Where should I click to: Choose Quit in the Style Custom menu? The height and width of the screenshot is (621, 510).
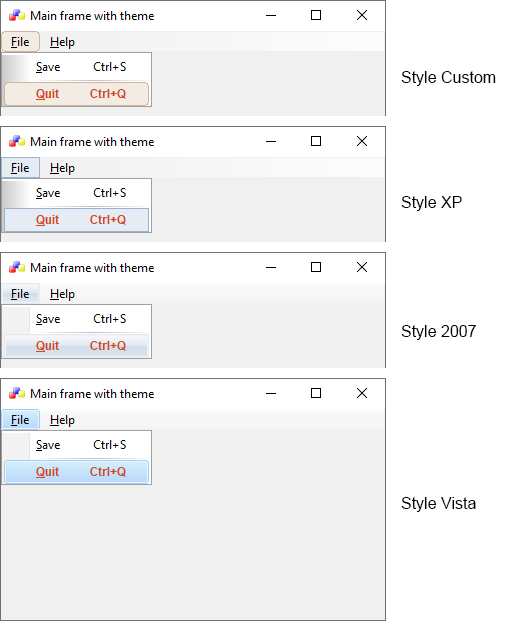(76, 94)
